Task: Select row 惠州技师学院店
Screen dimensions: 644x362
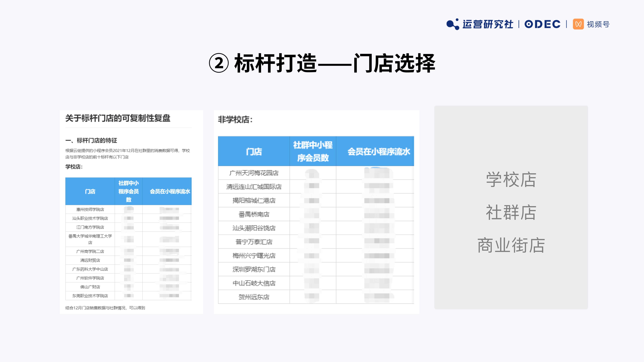Action: [x=128, y=209]
